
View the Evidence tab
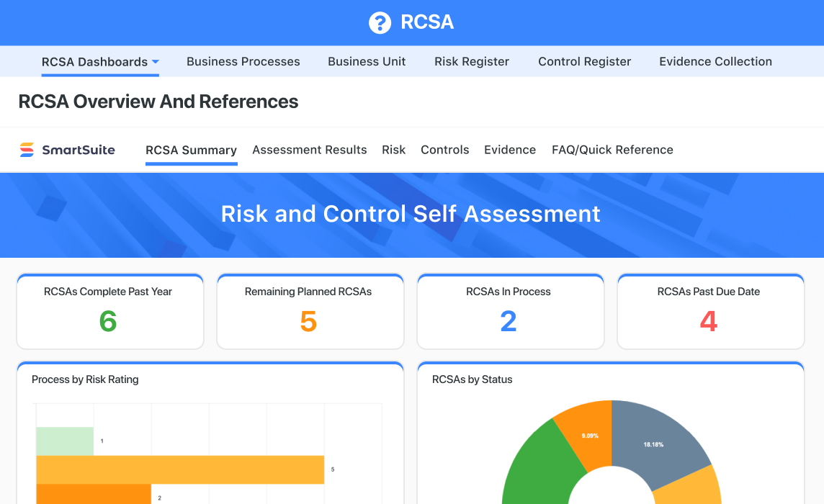(x=509, y=150)
